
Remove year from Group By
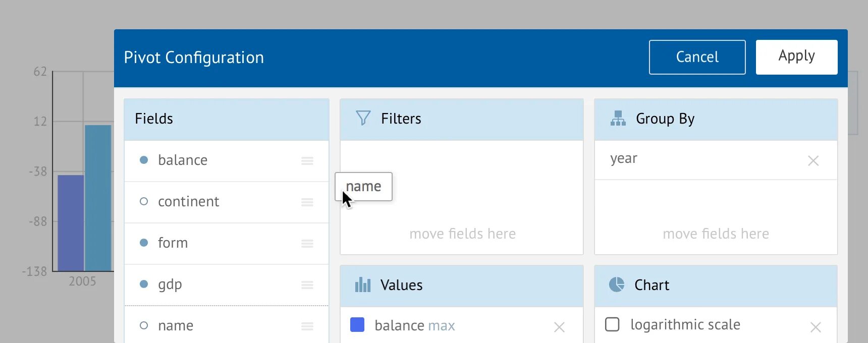click(813, 161)
